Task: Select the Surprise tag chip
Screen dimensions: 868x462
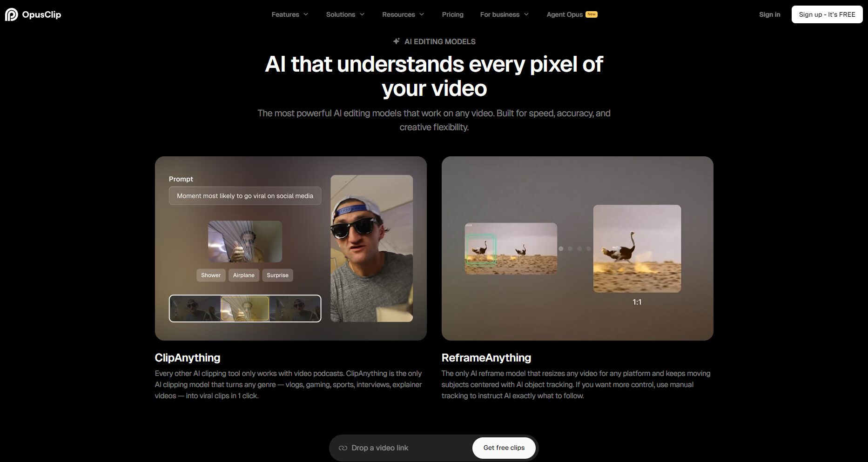Action: [277, 275]
